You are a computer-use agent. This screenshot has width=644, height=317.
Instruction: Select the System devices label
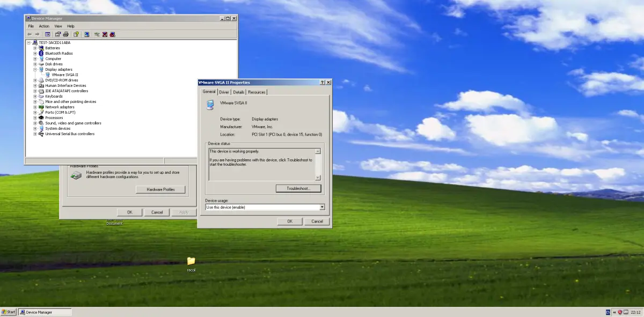(58, 128)
